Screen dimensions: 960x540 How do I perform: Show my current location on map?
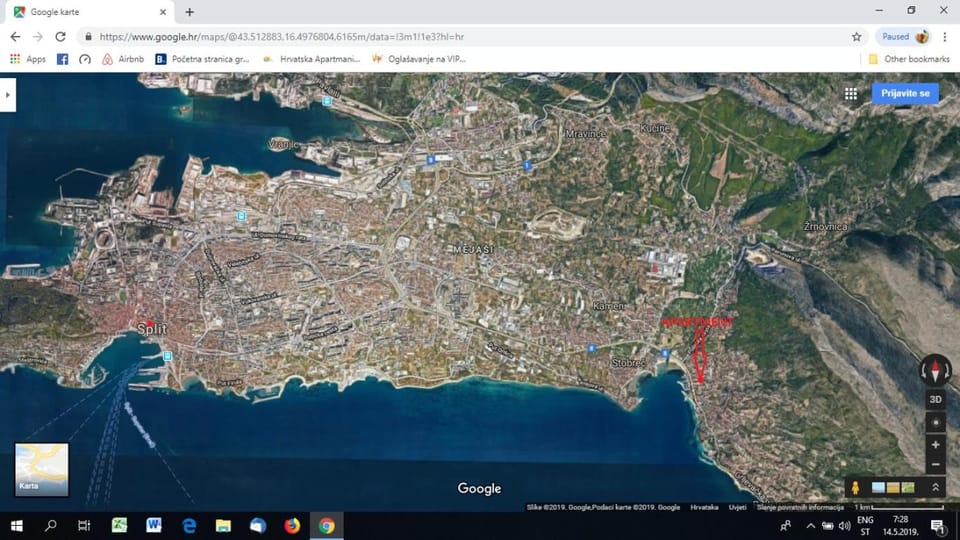pyautogui.click(x=936, y=422)
